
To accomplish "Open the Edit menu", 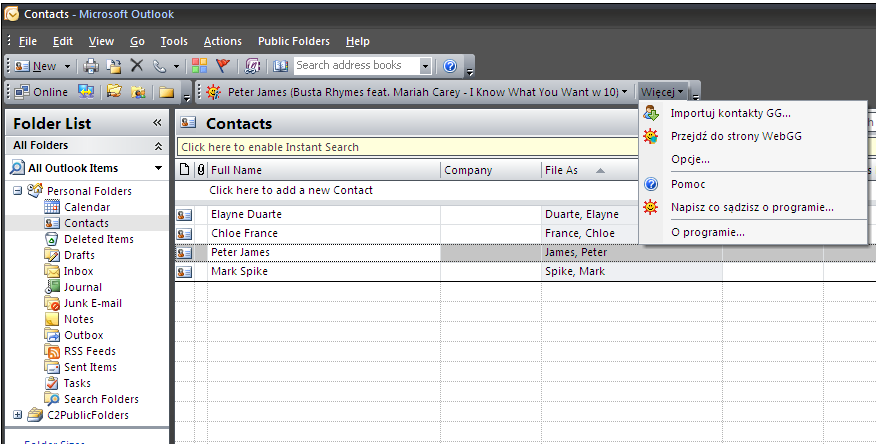I will (x=63, y=41).
